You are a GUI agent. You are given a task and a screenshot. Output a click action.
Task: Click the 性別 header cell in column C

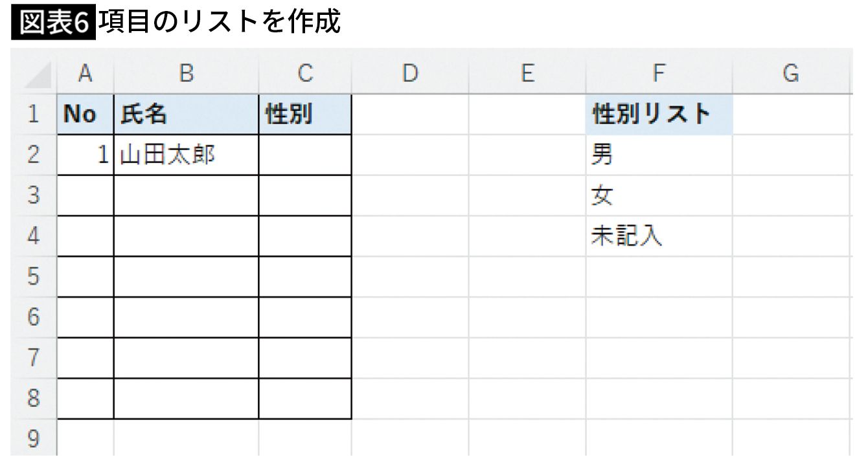[x=305, y=115]
